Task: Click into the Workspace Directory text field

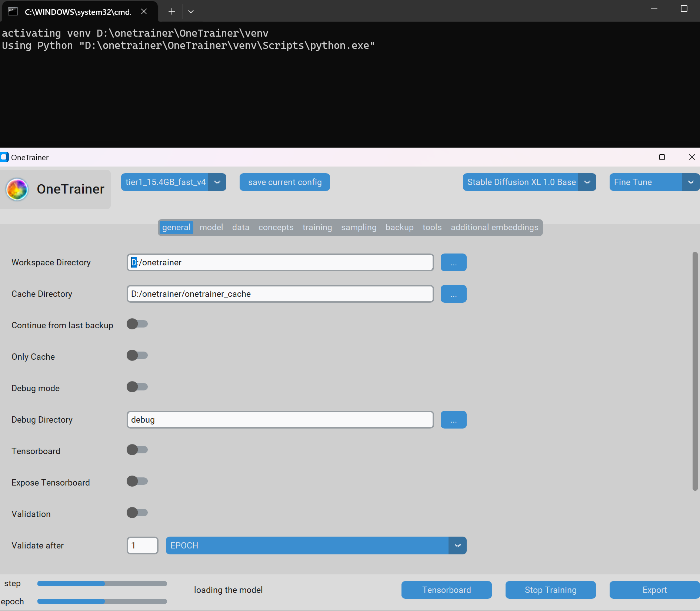Action: pos(280,262)
